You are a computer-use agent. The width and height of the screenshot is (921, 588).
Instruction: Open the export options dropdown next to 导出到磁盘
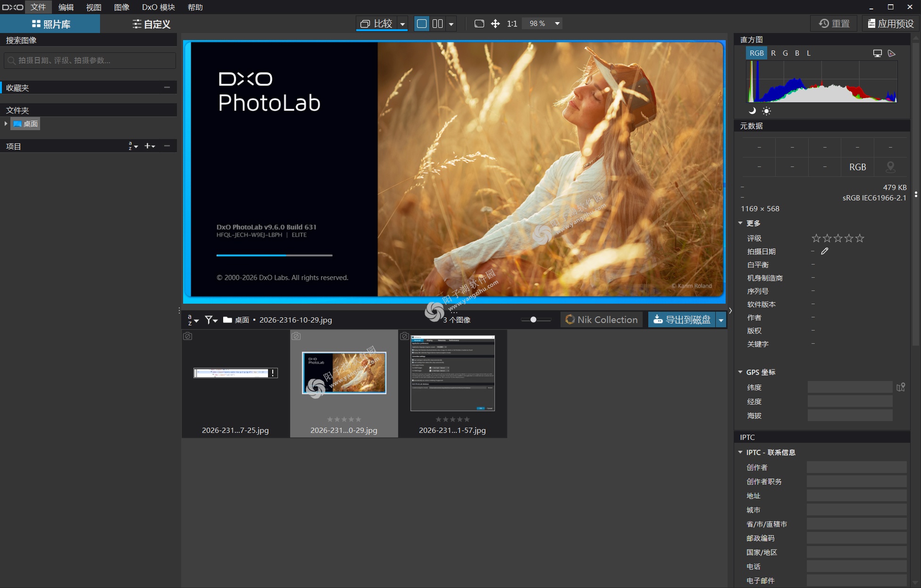[x=721, y=320]
